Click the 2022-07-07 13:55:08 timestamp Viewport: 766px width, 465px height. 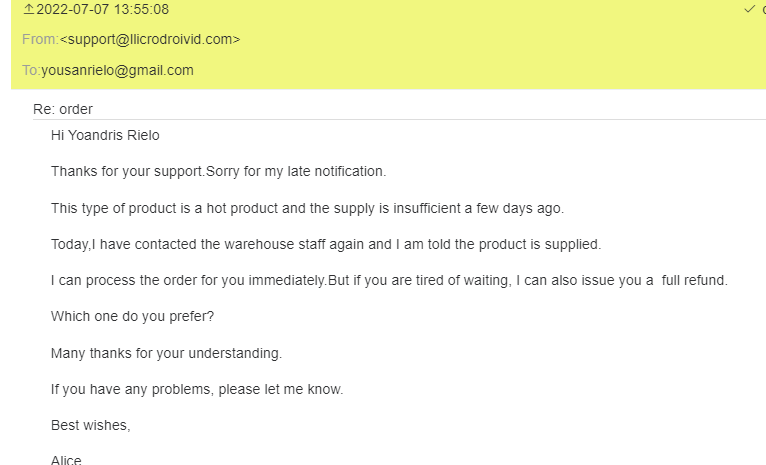click(103, 10)
